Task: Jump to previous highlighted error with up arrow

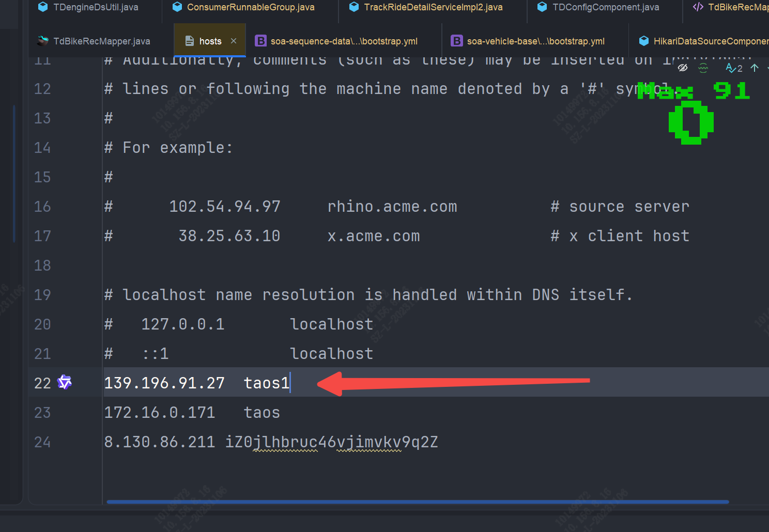Action: pyautogui.click(x=755, y=68)
